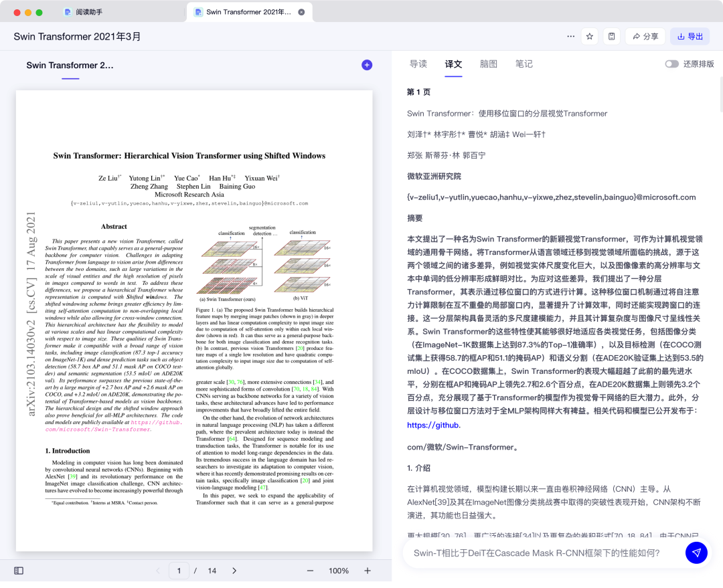The image size is (723, 588).
Task: Click the page number box
Action: tap(179, 571)
